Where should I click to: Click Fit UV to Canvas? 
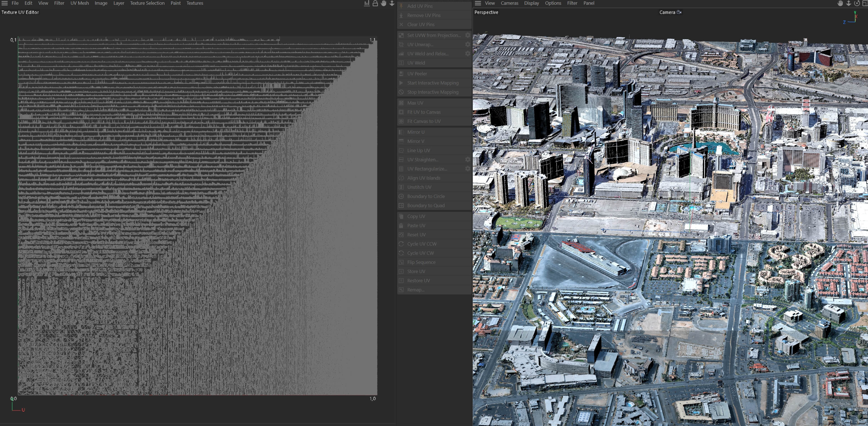click(x=434, y=112)
